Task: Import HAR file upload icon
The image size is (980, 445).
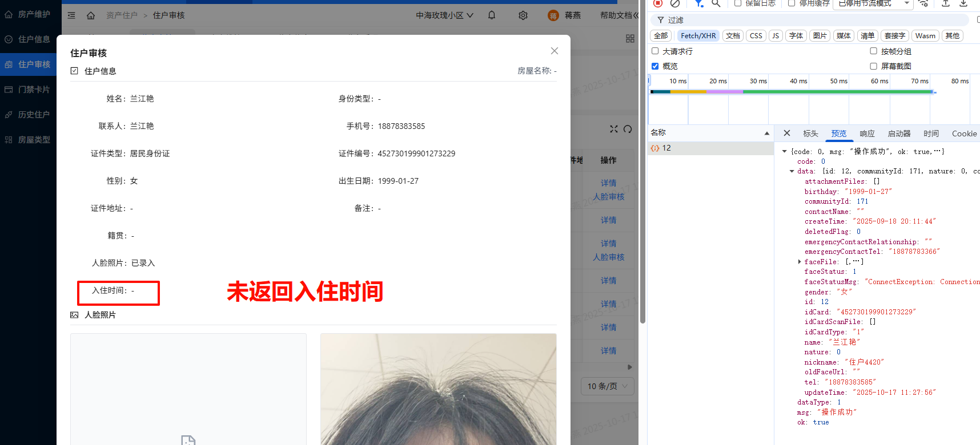Action: 946,3
